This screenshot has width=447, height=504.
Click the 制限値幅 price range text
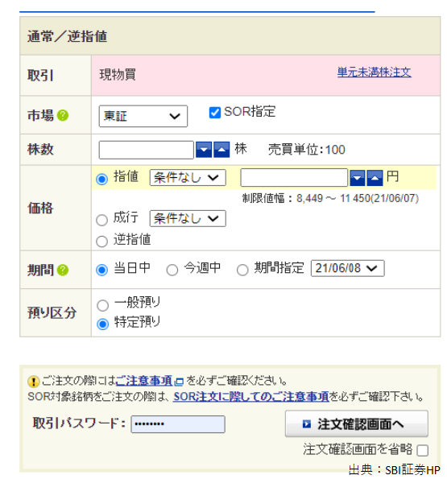tap(330, 198)
